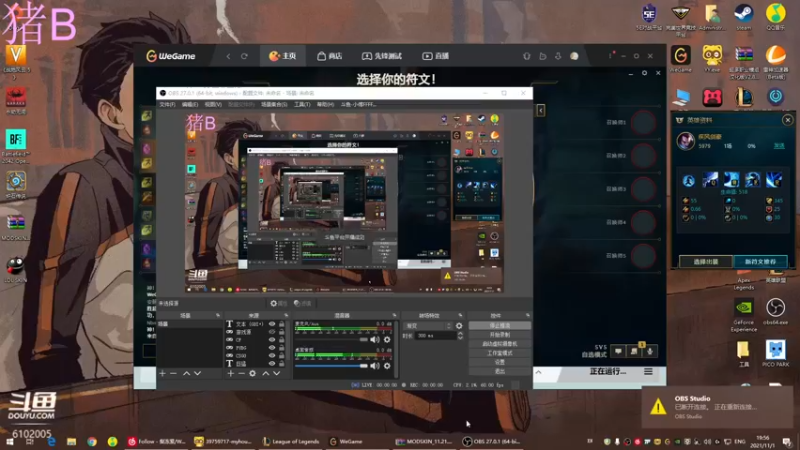Move selected source down with chevron
The height and width of the screenshot is (450, 800).
pos(277,373)
